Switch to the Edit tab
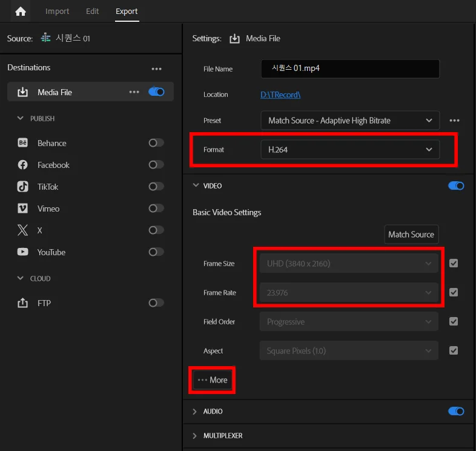The width and height of the screenshot is (476, 451). (x=92, y=12)
